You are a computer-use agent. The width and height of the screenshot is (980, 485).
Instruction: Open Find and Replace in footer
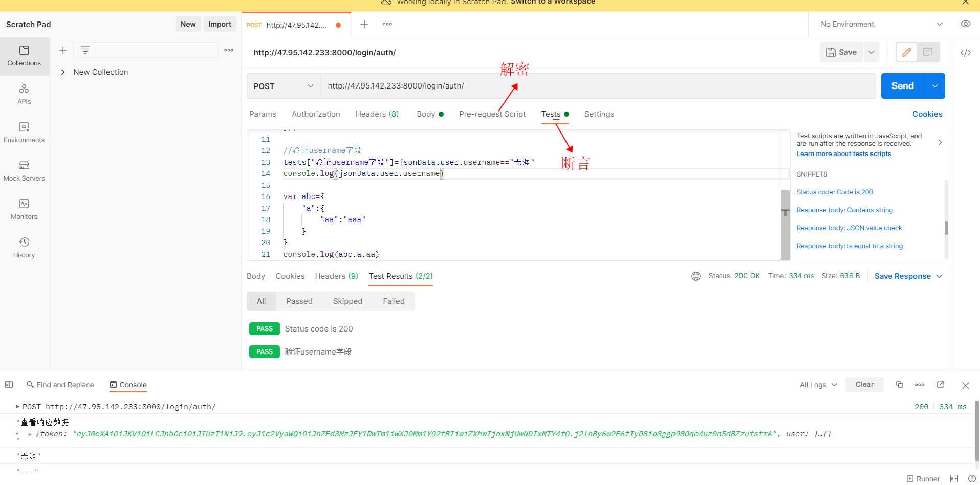click(x=60, y=385)
